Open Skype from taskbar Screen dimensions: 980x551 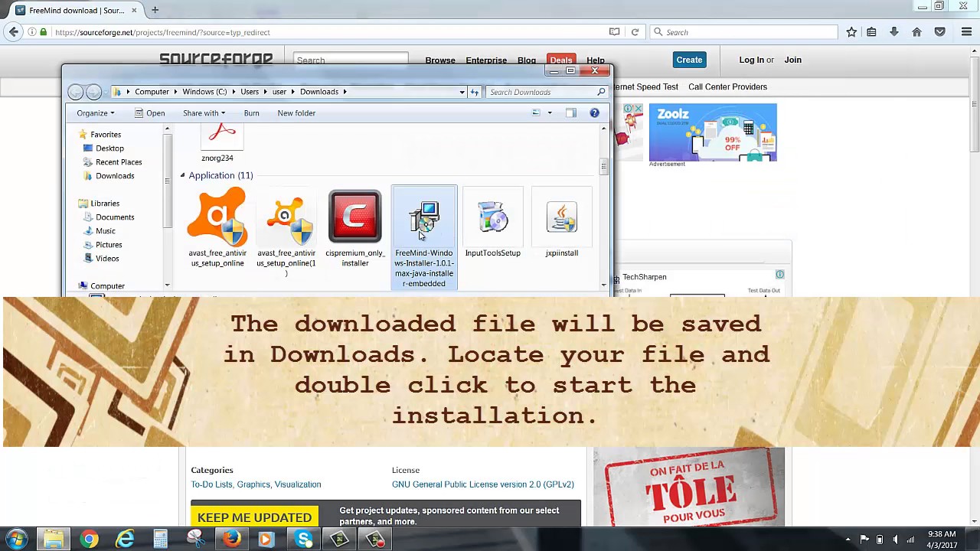point(304,540)
